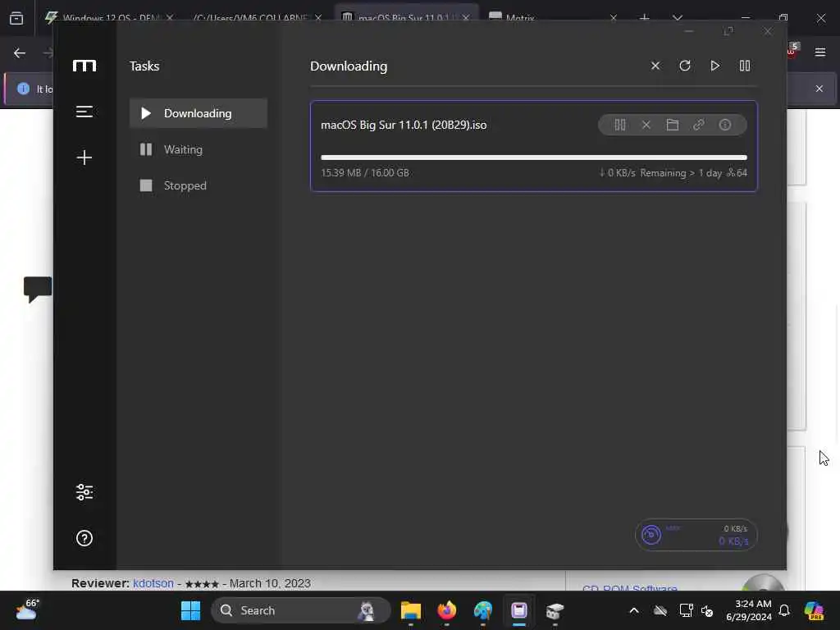The height and width of the screenshot is (630, 840).
Task: Open the notification bell in taskbar
Action: (784, 610)
